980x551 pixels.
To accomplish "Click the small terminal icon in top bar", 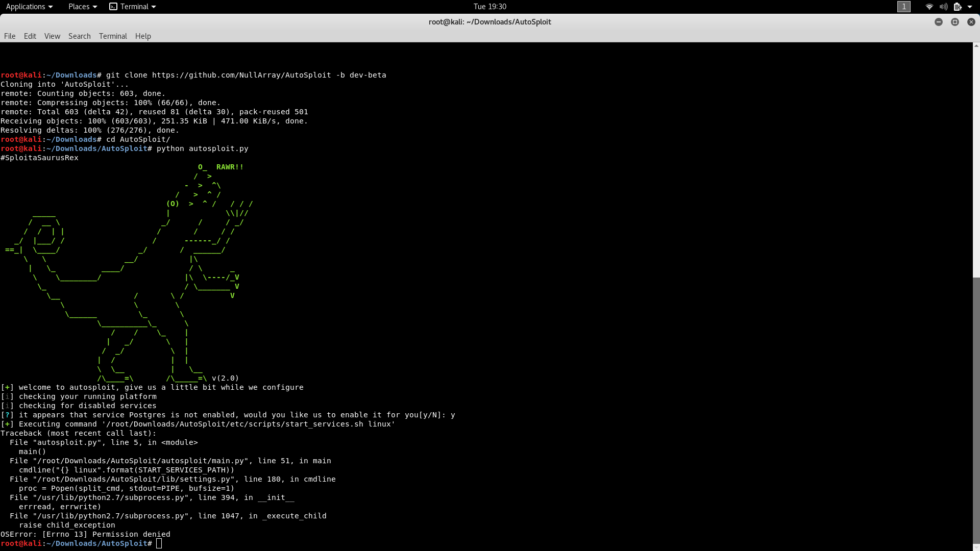I will tap(113, 7).
